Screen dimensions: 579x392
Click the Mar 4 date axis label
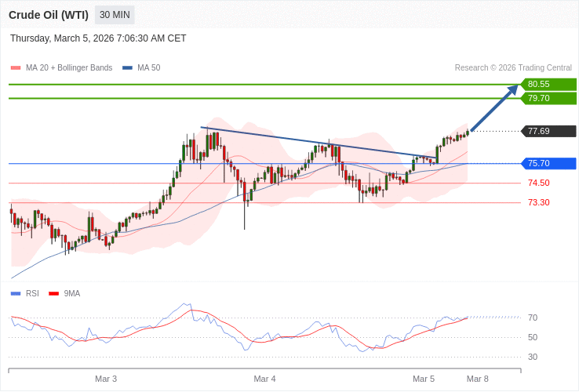click(x=264, y=379)
